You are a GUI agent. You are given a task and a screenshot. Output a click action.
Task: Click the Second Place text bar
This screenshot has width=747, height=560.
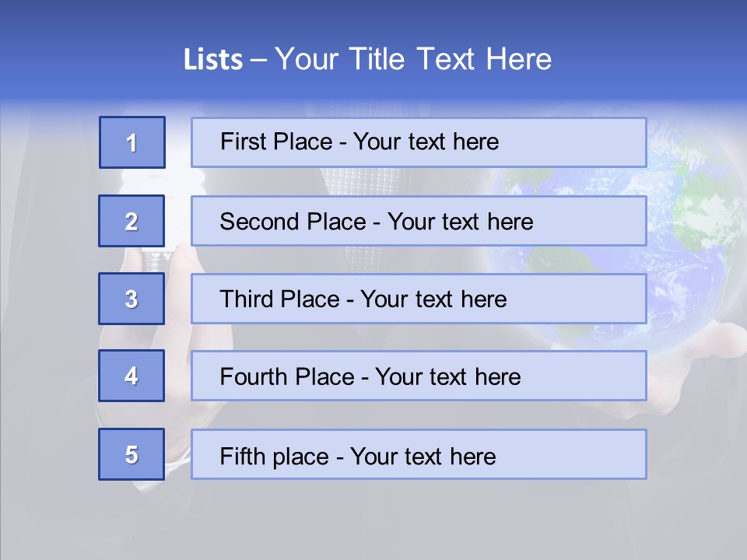tap(419, 221)
